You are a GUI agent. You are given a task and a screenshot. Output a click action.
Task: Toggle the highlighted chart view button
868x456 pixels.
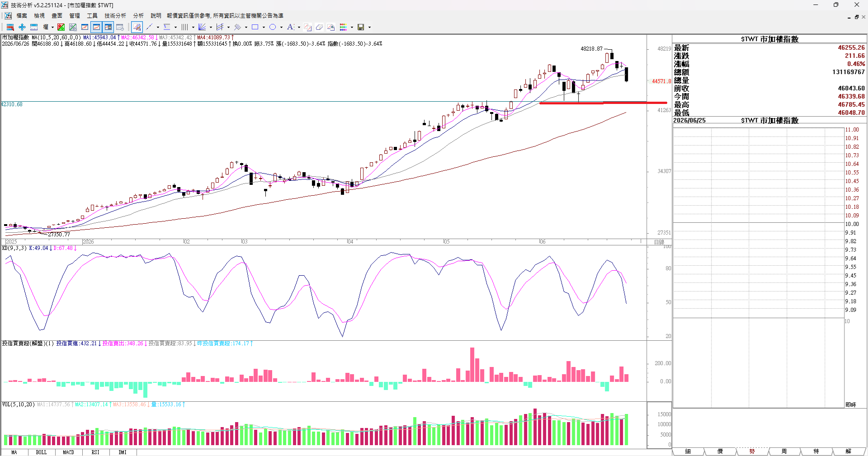pyautogui.click(x=96, y=27)
